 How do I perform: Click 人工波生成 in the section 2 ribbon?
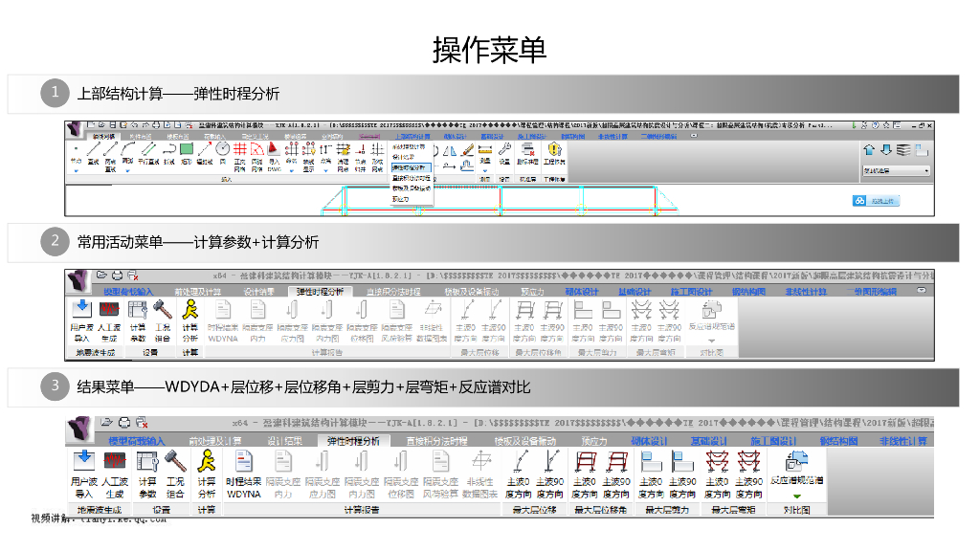click(x=109, y=320)
